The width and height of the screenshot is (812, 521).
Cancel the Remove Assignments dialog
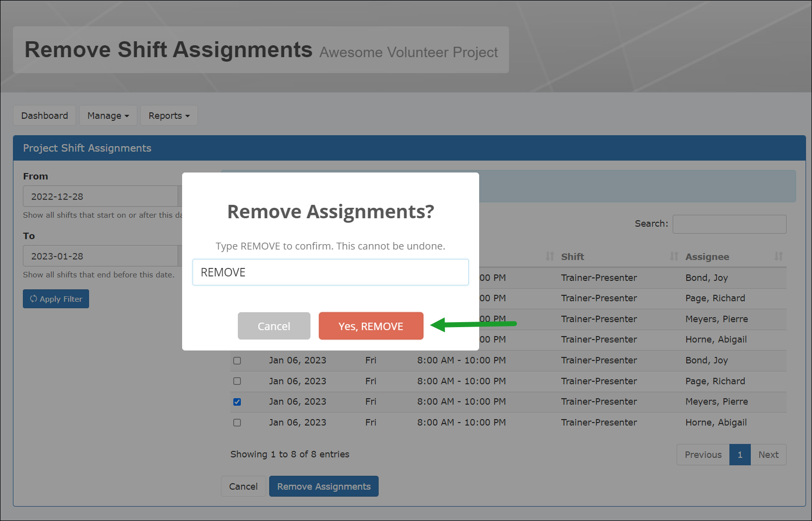tap(274, 326)
